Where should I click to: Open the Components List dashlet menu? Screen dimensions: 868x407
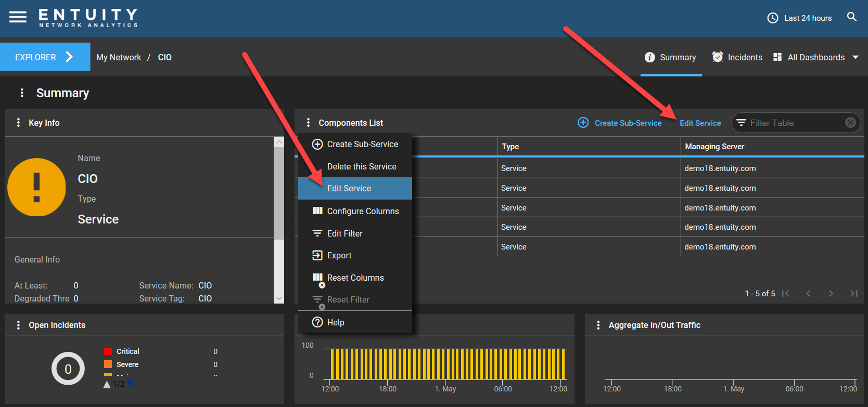[308, 123]
